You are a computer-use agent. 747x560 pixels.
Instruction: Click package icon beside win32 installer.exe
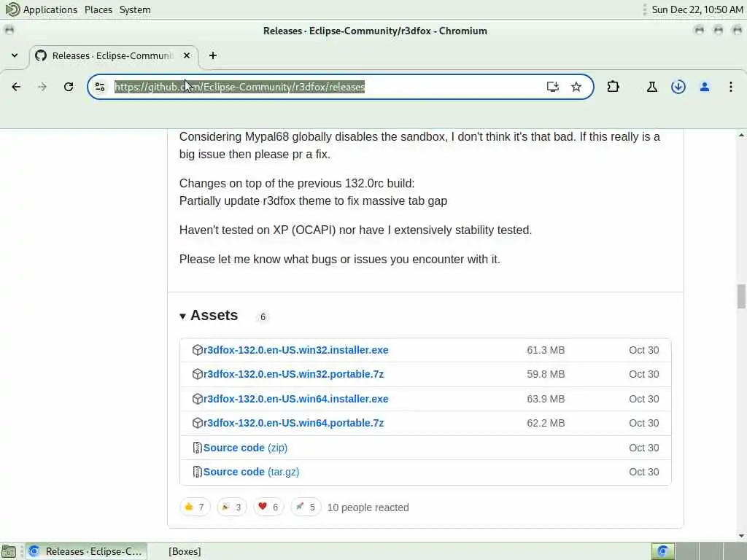pyautogui.click(x=197, y=350)
